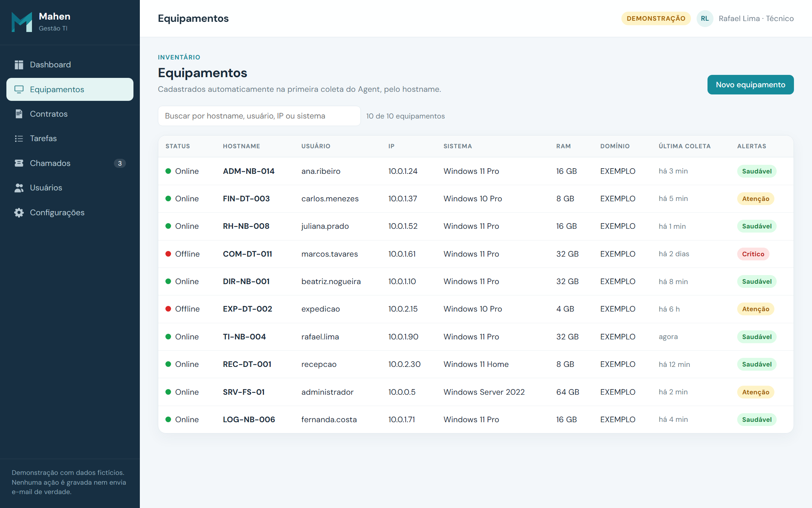Click the RL user avatar
Viewport: 812px width, 508px height.
[705, 18]
